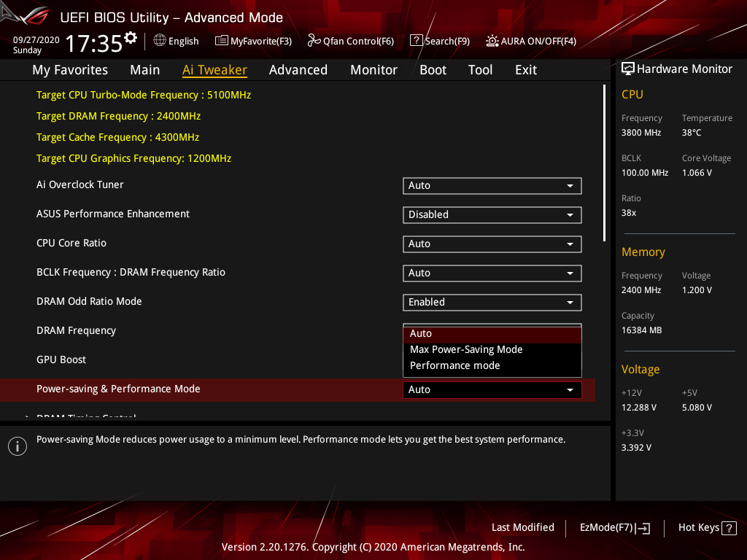This screenshot has height=560, width=747.
Task: Click Target CPU Graphics Frequency text
Action: [x=134, y=158]
